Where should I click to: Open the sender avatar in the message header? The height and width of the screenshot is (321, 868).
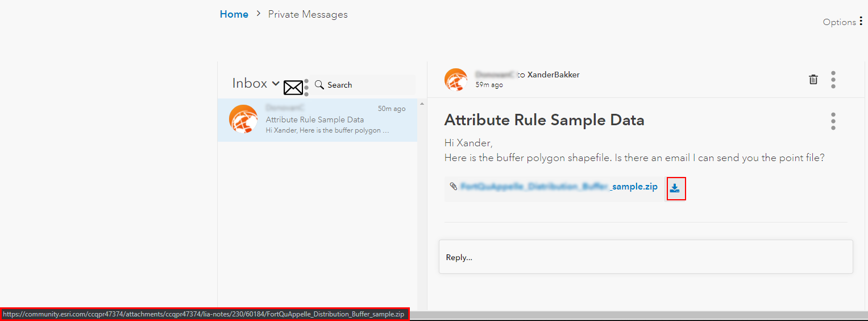456,80
